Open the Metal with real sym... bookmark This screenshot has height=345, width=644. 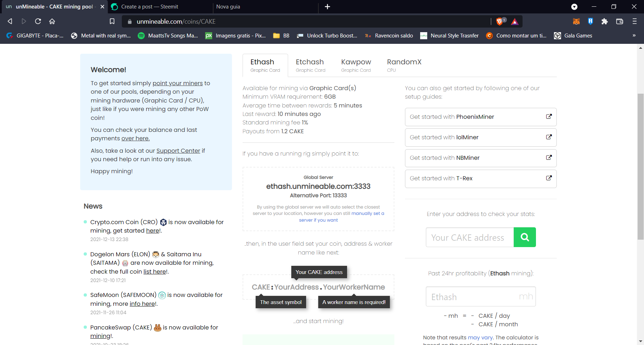pyautogui.click(x=101, y=36)
